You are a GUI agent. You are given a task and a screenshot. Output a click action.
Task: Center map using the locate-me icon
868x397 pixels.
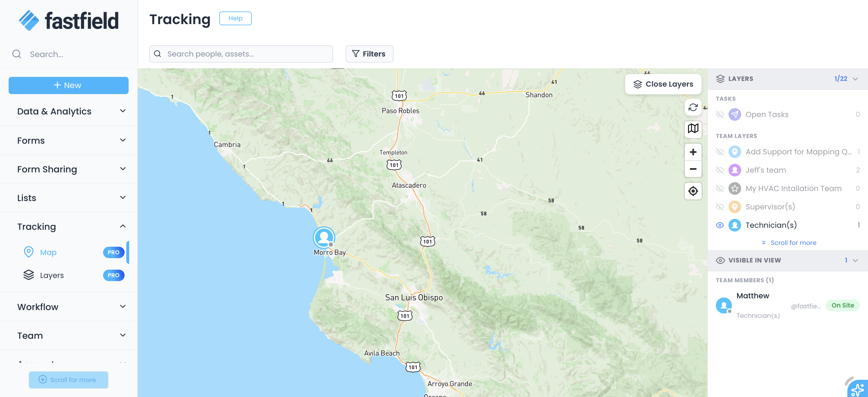(693, 191)
